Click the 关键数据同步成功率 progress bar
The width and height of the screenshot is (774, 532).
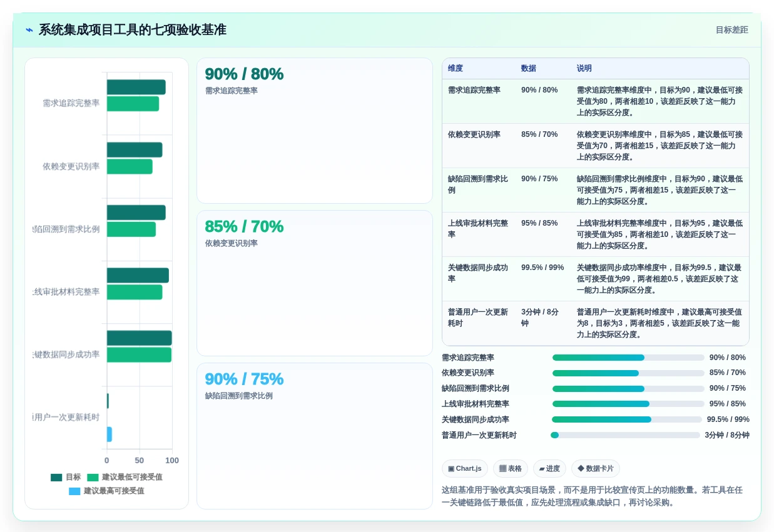pos(627,419)
